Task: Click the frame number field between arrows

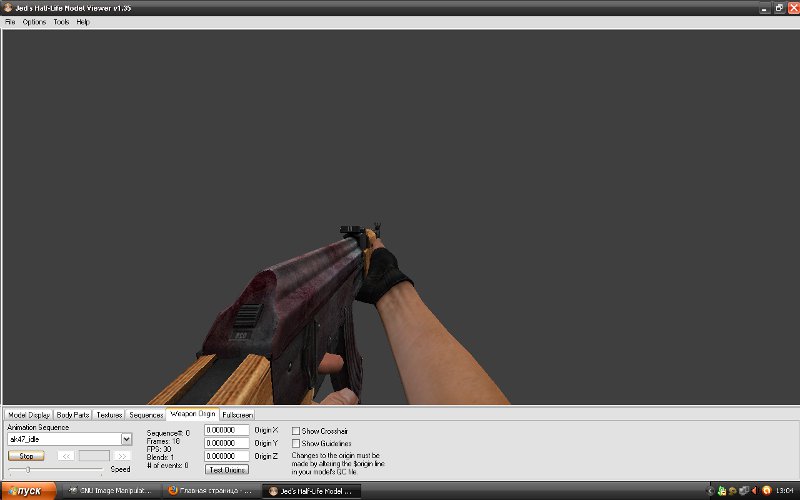Action: [x=94, y=456]
